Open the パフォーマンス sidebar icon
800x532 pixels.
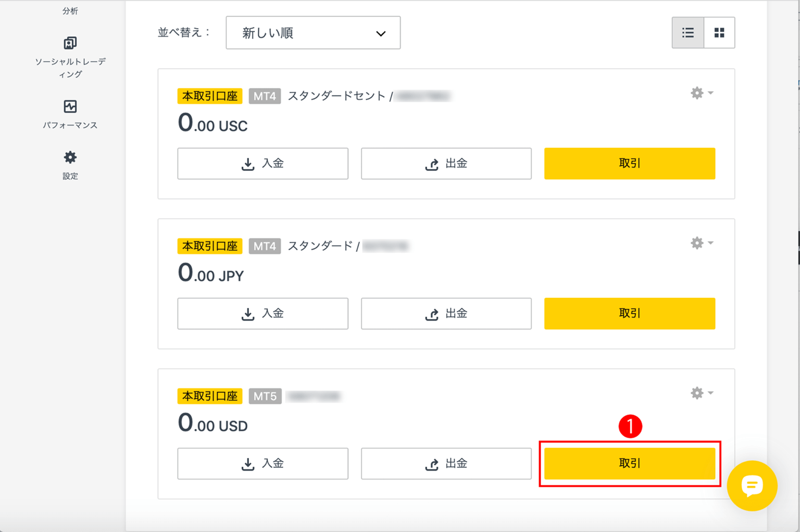pos(70,106)
